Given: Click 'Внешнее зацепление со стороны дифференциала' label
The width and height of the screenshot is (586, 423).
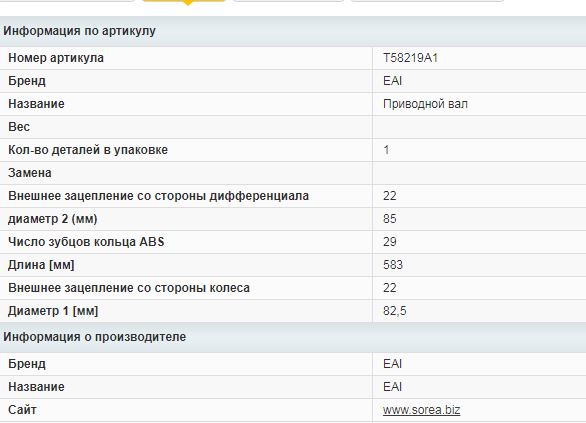Looking at the screenshot, I should point(158,196).
